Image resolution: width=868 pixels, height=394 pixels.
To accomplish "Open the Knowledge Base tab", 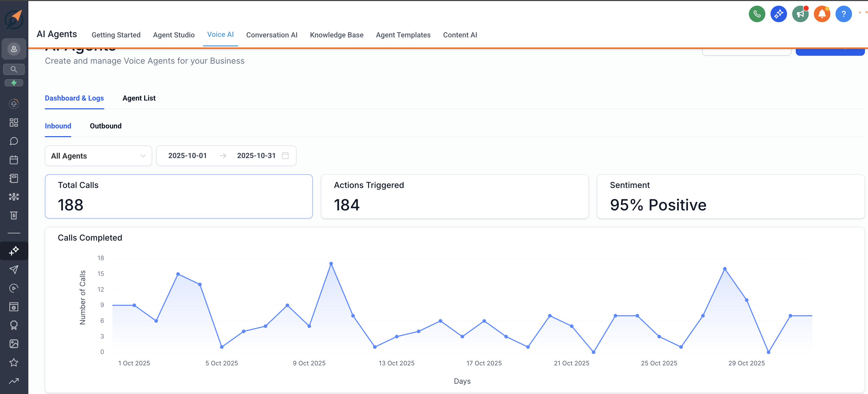I will [x=337, y=35].
